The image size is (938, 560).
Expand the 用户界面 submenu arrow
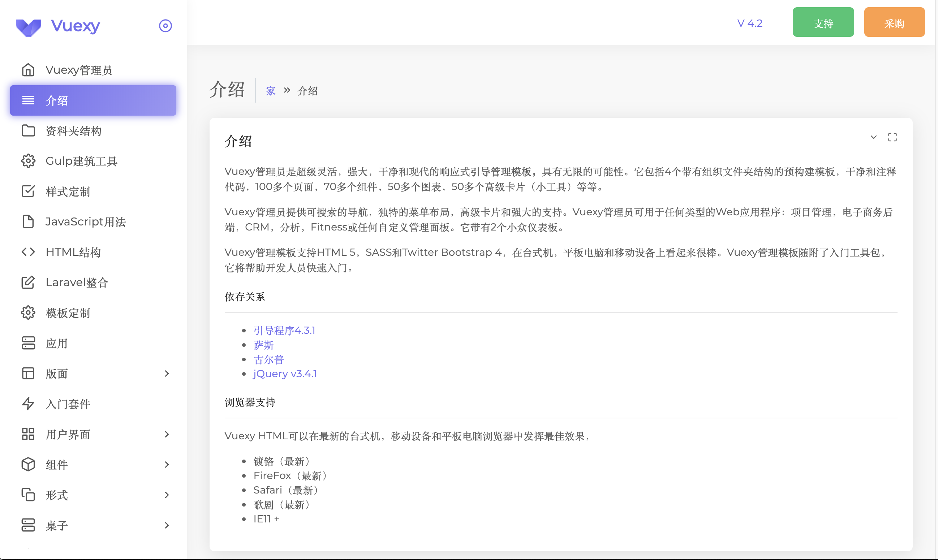pos(167,434)
